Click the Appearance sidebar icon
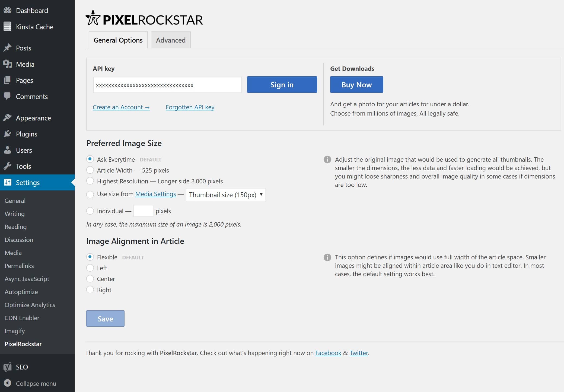 tap(7, 117)
